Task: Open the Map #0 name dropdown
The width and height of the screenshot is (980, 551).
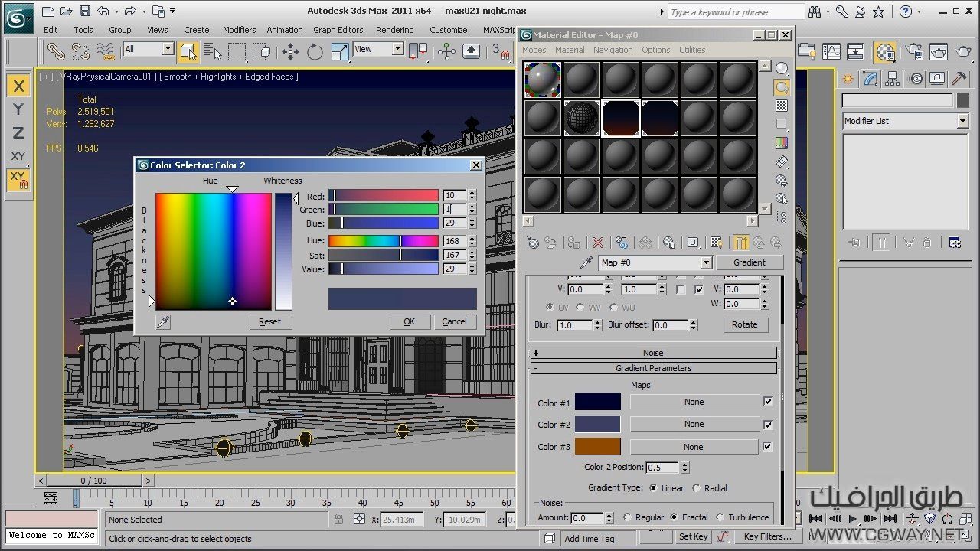Action: click(706, 262)
